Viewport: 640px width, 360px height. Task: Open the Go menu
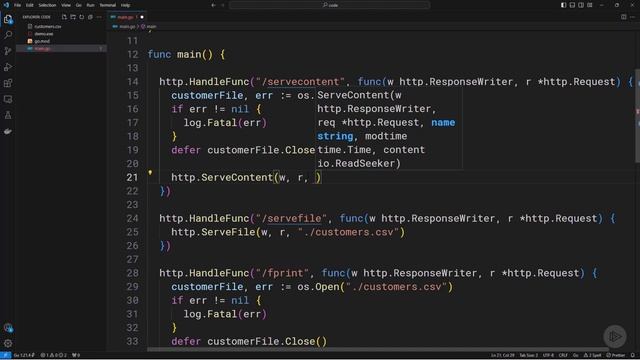pyautogui.click(x=79, y=5)
